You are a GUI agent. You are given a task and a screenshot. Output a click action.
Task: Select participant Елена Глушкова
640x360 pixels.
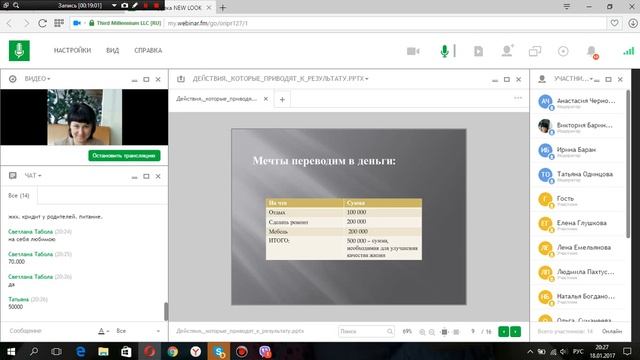(578, 224)
